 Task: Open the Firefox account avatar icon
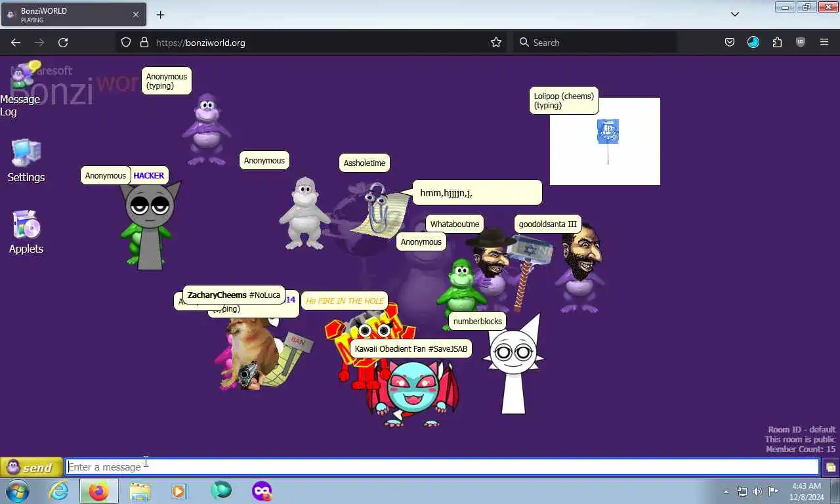(753, 42)
